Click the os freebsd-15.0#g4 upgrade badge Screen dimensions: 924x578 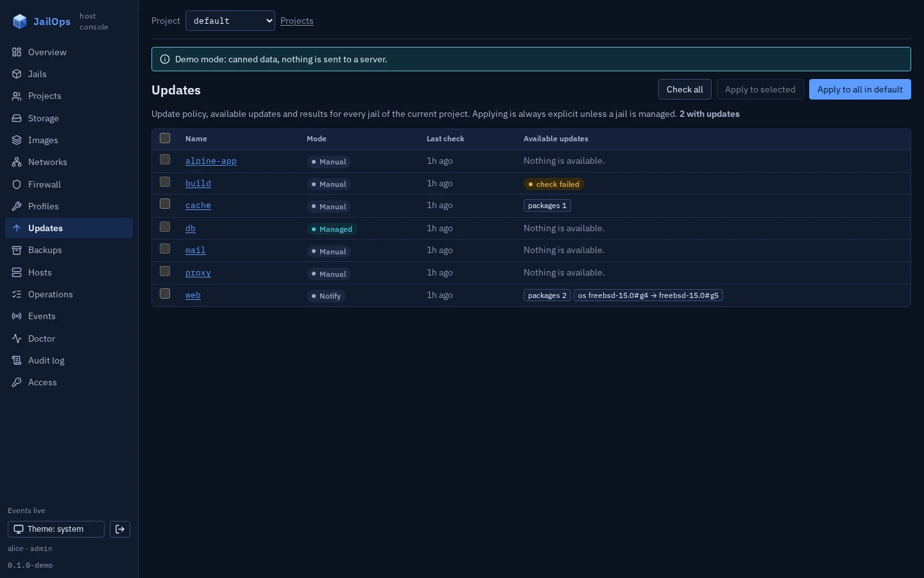[648, 295]
